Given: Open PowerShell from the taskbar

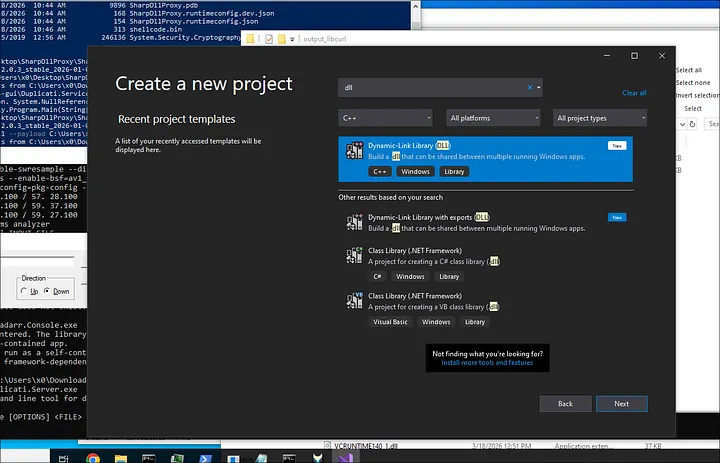Looking at the screenshot, I should coord(205,458).
